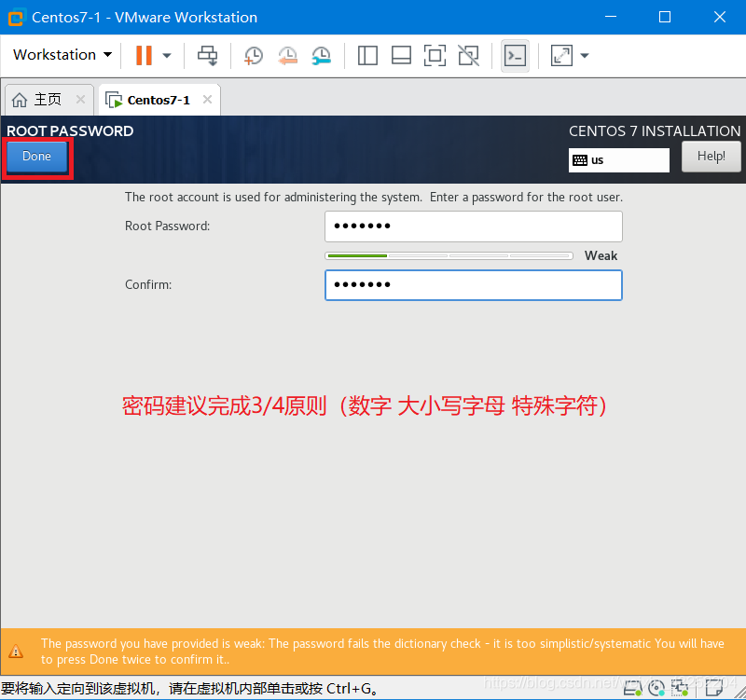Enter full screen mode

435,56
